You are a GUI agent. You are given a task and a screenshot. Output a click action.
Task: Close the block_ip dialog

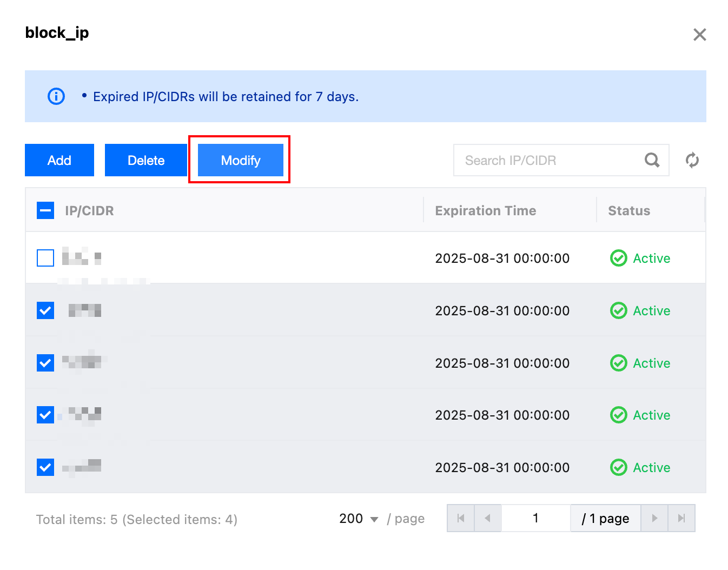699,35
